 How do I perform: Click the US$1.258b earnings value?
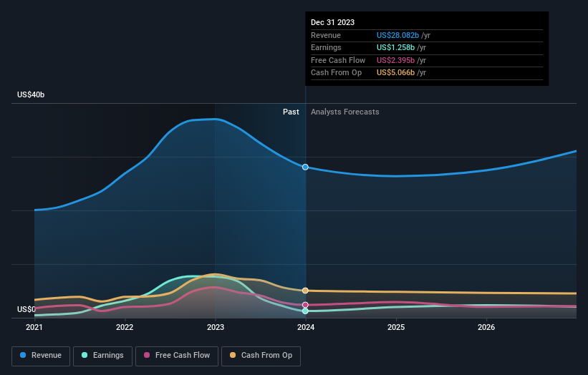tap(395, 47)
